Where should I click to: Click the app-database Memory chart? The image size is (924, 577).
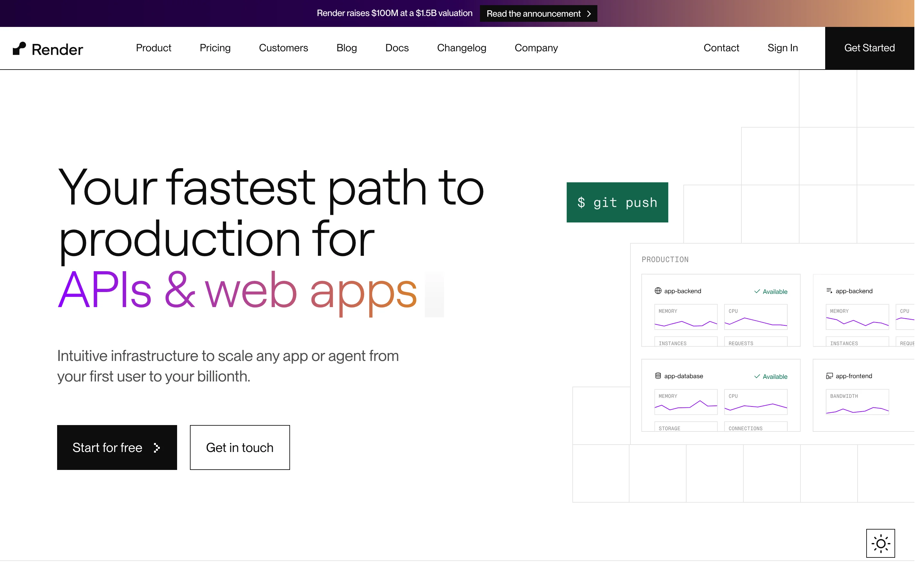click(686, 402)
